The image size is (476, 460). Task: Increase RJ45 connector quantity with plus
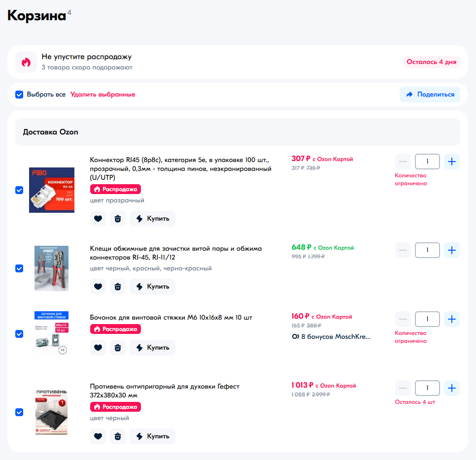pos(452,162)
